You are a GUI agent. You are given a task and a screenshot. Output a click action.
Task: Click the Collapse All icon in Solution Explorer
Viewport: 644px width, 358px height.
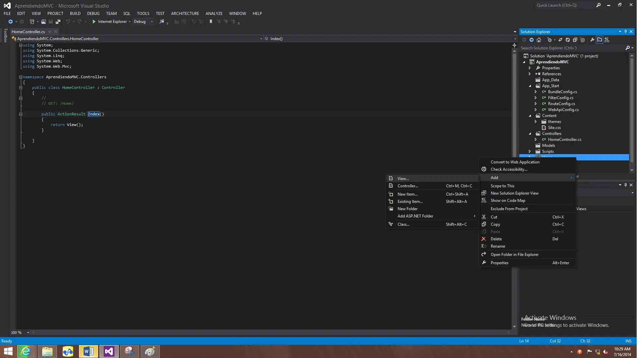575,40
